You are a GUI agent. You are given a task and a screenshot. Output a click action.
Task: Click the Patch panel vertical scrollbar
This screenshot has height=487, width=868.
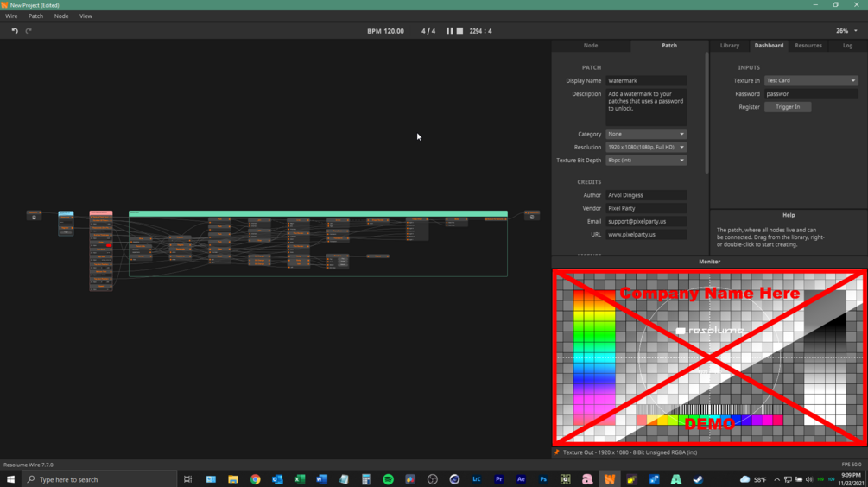click(x=706, y=113)
